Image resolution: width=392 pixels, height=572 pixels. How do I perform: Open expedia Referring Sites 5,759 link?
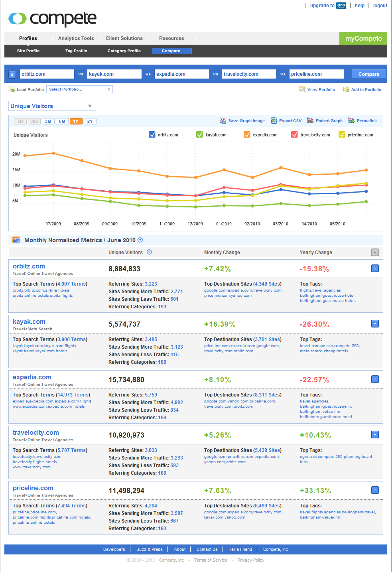point(151,395)
